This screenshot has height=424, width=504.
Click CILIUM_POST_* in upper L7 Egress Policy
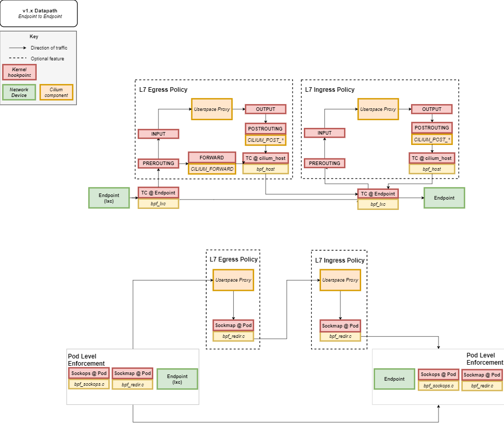tap(266, 140)
